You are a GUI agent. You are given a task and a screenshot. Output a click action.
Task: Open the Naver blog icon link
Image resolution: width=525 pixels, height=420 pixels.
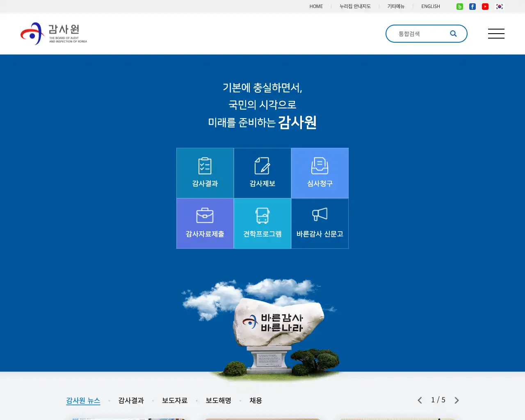460,7
